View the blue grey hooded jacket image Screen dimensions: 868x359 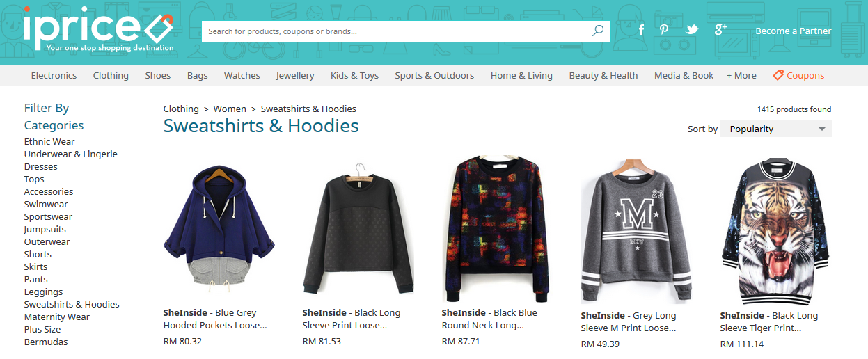pos(219,226)
